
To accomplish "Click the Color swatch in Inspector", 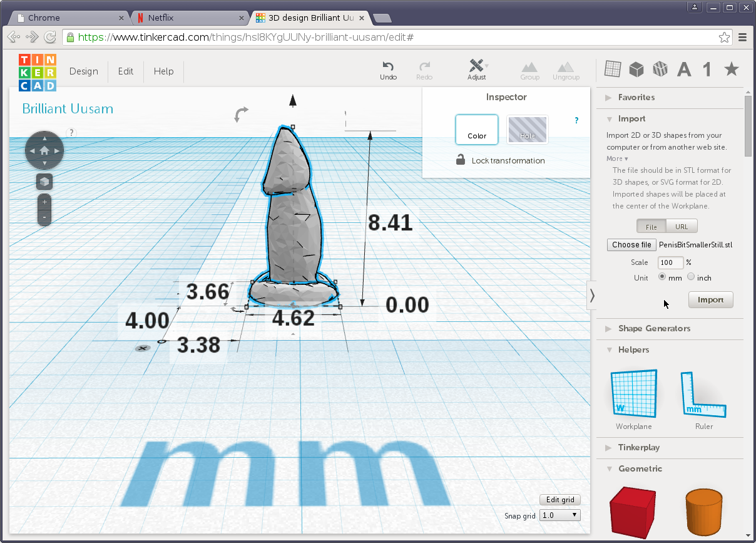I will tap(477, 130).
